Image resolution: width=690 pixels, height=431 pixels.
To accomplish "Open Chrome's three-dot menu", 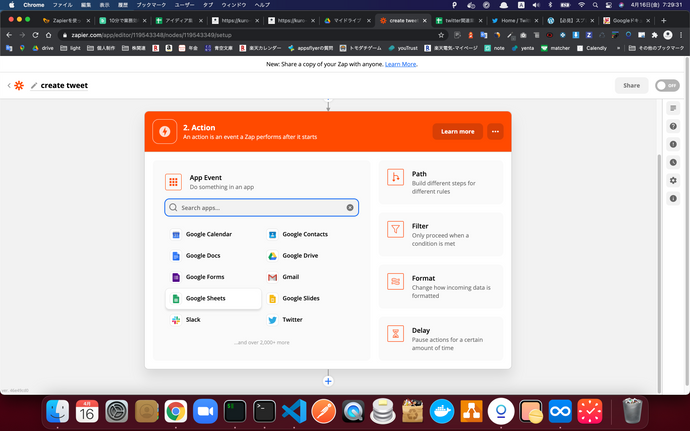I will click(x=681, y=35).
